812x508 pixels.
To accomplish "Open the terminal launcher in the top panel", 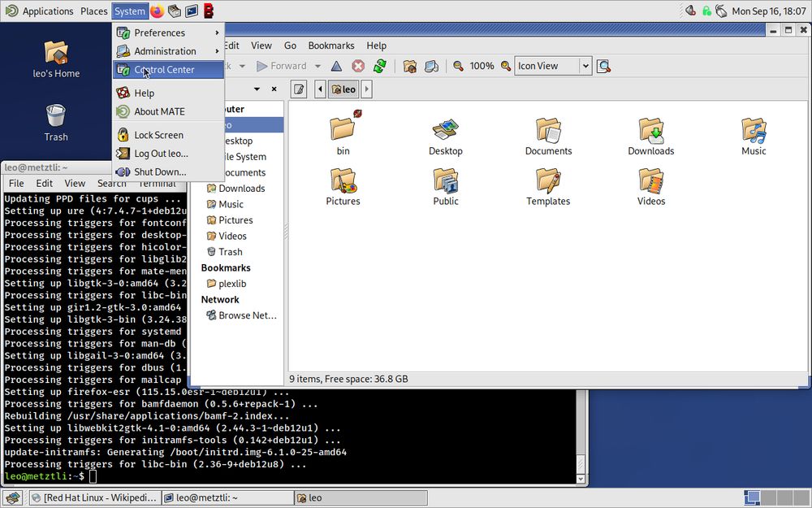I will [191, 11].
